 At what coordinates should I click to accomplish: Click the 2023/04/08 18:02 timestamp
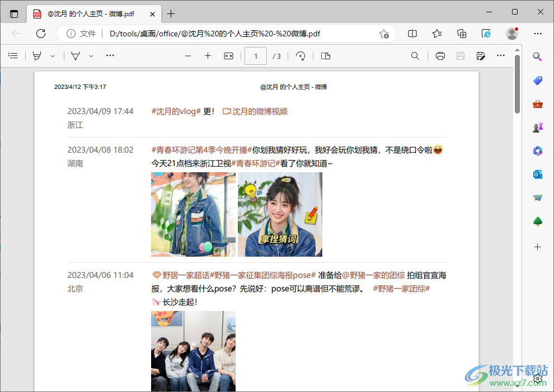tap(100, 150)
